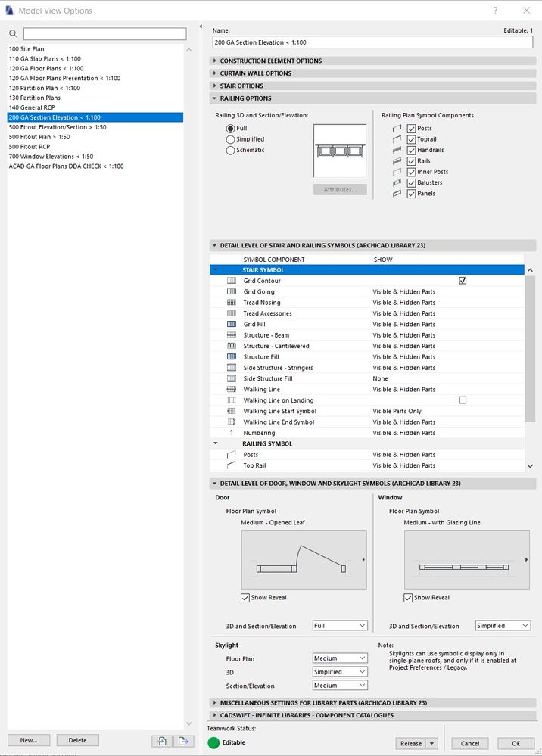Click the Balusters plan symbol icon
The width and height of the screenshot is (542, 756).
point(397,182)
